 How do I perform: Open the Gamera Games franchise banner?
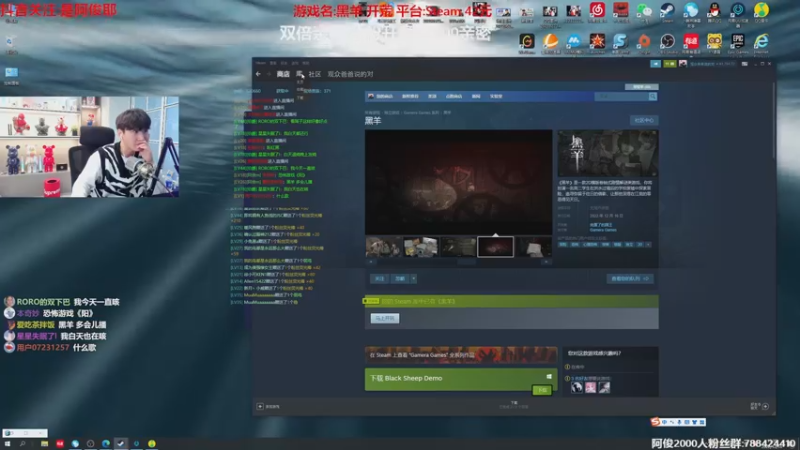point(461,355)
